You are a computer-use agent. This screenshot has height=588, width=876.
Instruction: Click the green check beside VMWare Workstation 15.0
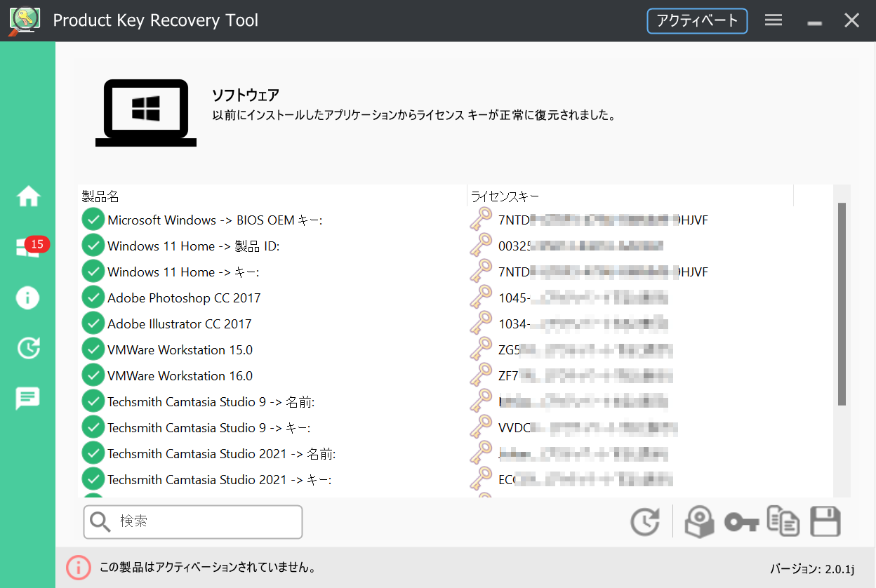tap(93, 349)
